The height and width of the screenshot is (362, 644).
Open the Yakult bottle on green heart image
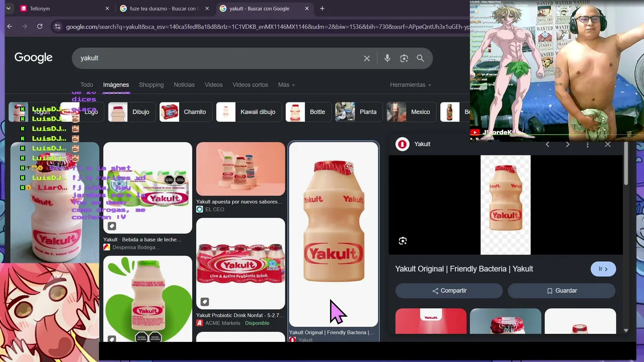147,299
